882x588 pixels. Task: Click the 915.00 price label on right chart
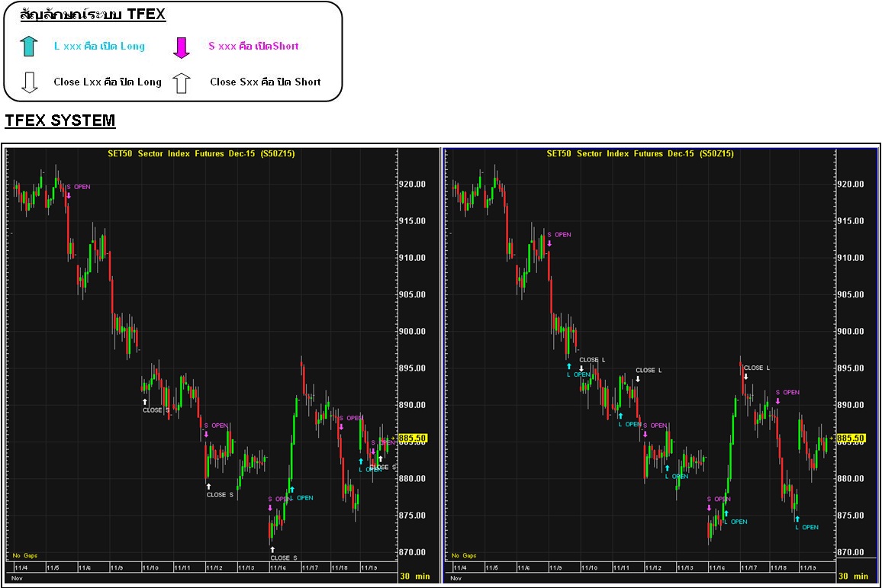(851, 221)
